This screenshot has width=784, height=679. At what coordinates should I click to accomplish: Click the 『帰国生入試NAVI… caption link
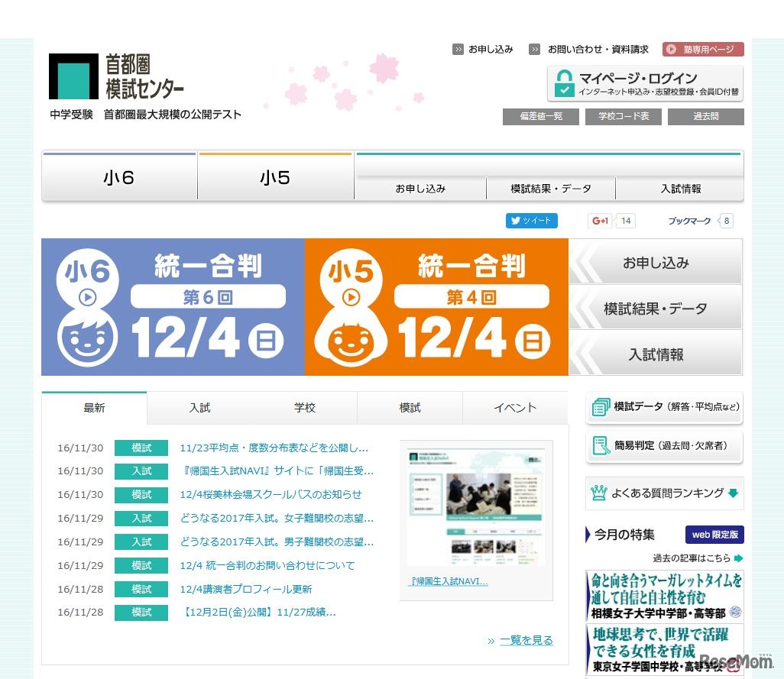(448, 581)
